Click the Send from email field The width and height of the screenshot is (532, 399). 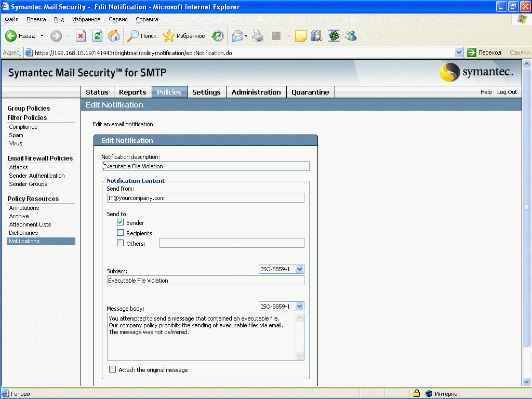(x=206, y=198)
